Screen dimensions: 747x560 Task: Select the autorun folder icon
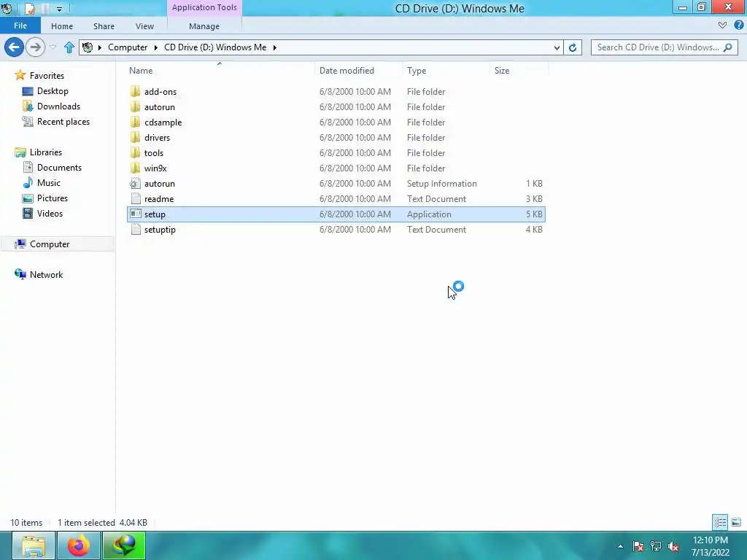(x=135, y=106)
